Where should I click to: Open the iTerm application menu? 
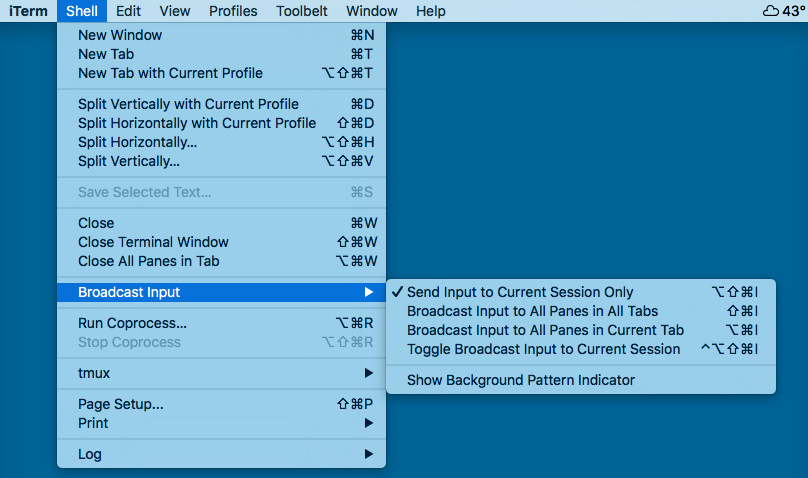click(x=28, y=11)
